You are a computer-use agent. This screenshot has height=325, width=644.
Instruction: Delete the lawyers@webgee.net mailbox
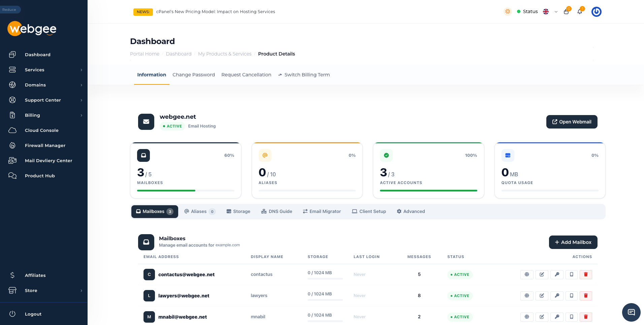pos(586,296)
